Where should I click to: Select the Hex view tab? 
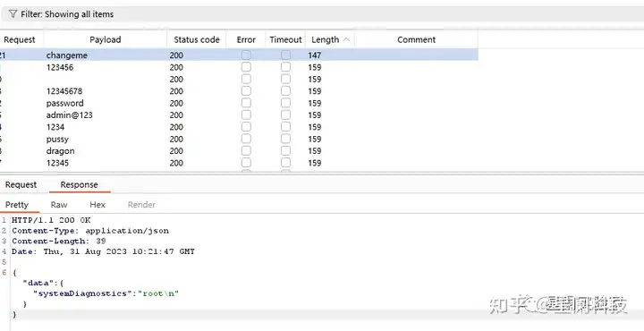[97, 205]
